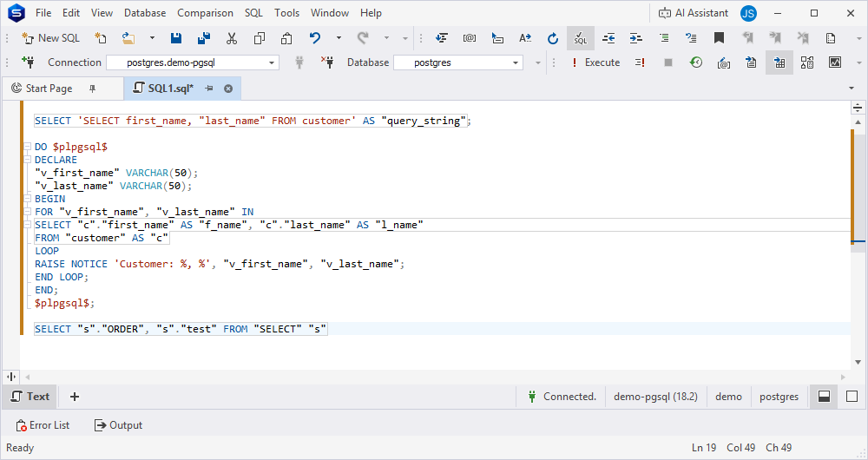Click the new connection plug icon
This screenshot has width=868, height=460.
(x=28, y=62)
